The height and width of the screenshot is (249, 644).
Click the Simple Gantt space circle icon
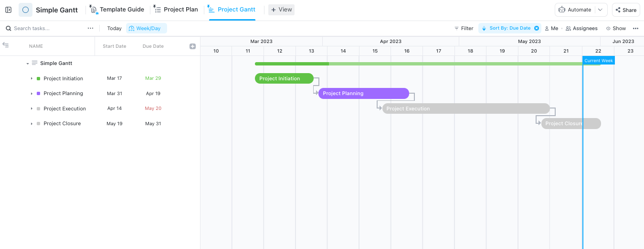[25, 10]
